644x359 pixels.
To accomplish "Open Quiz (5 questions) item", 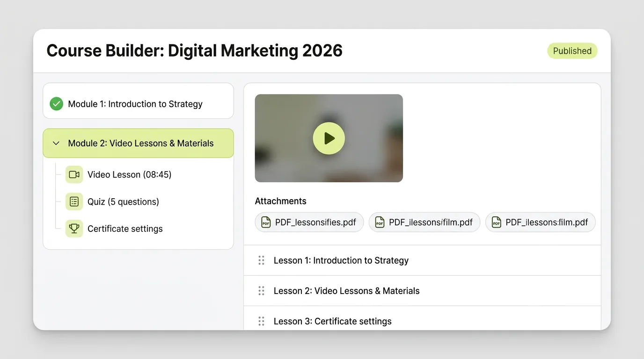I will tap(112, 202).
